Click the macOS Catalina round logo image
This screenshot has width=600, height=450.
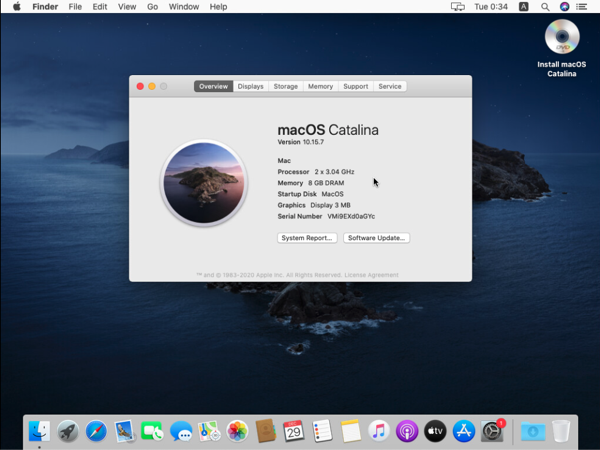204,183
